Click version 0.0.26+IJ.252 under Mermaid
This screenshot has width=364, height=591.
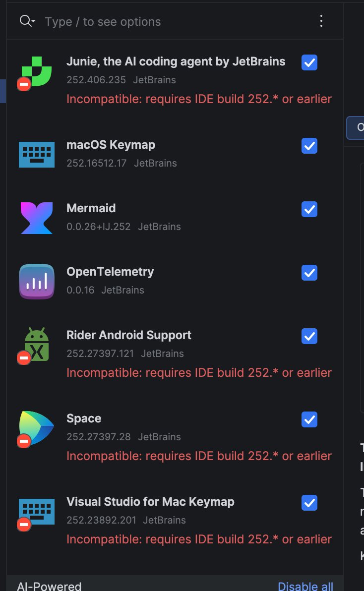pyautogui.click(x=98, y=227)
